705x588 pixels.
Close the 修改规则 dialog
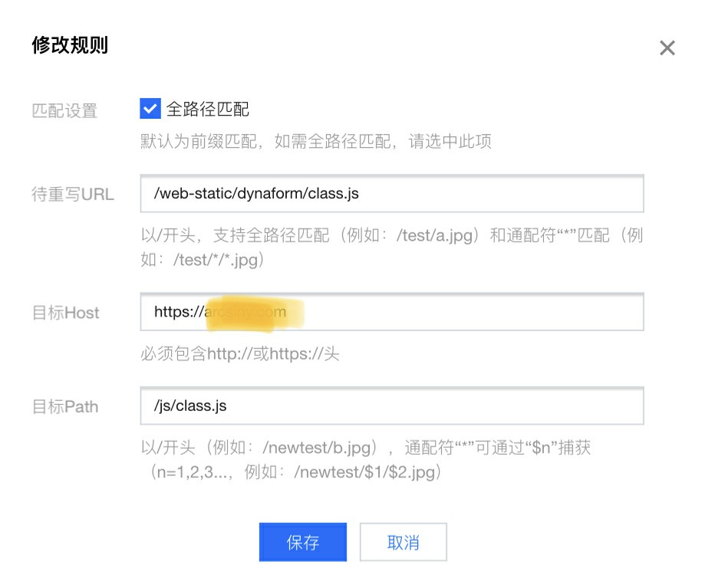[x=667, y=48]
